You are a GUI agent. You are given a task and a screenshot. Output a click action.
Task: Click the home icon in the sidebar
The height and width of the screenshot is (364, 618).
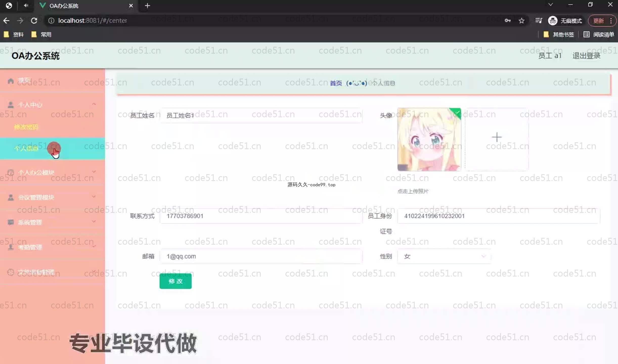coord(11,81)
